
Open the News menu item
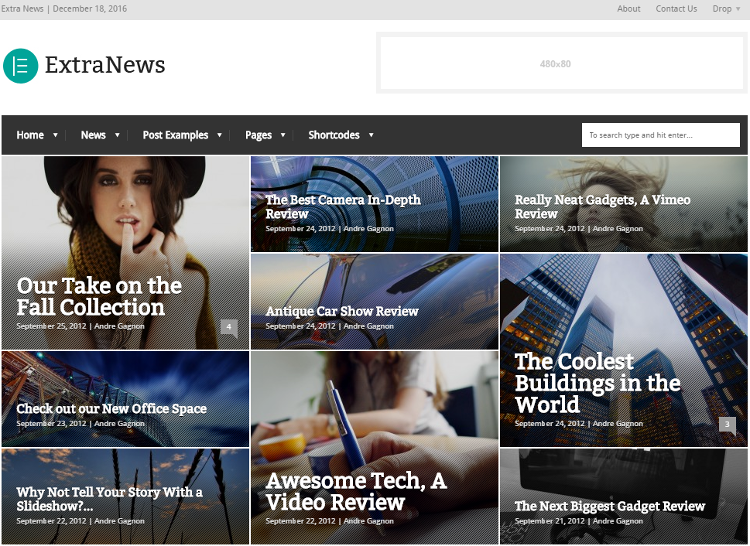tap(93, 135)
